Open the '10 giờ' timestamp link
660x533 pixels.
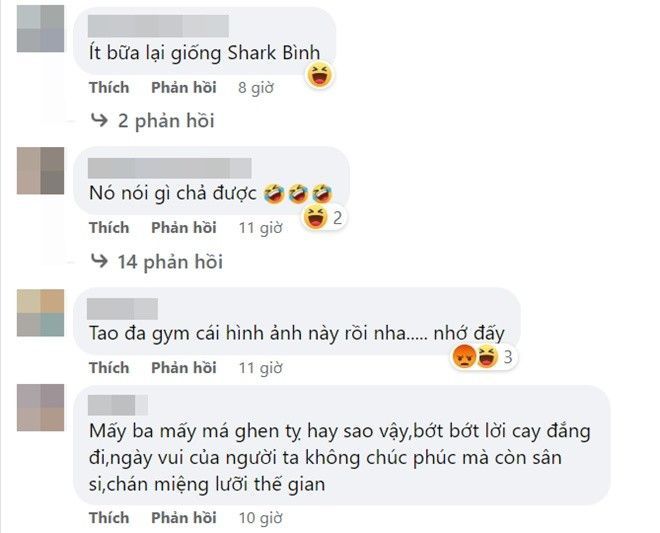pyautogui.click(x=261, y=518)
